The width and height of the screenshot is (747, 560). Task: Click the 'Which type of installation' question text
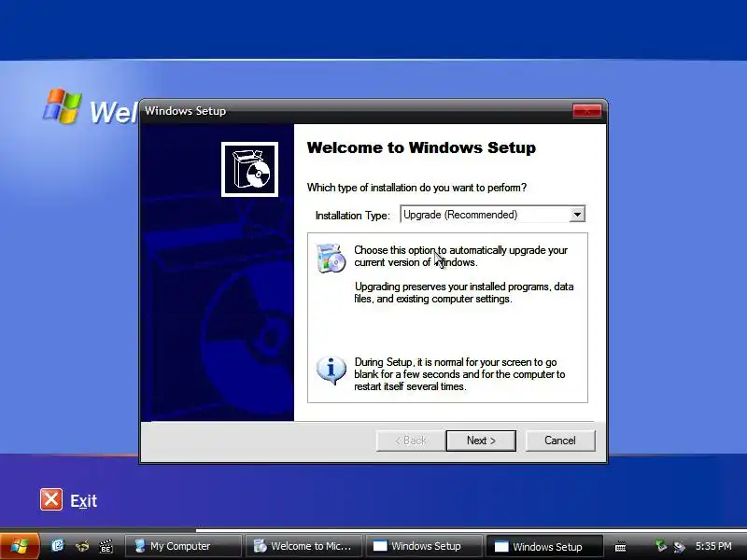pyautogui.click(x=416, y=188)
